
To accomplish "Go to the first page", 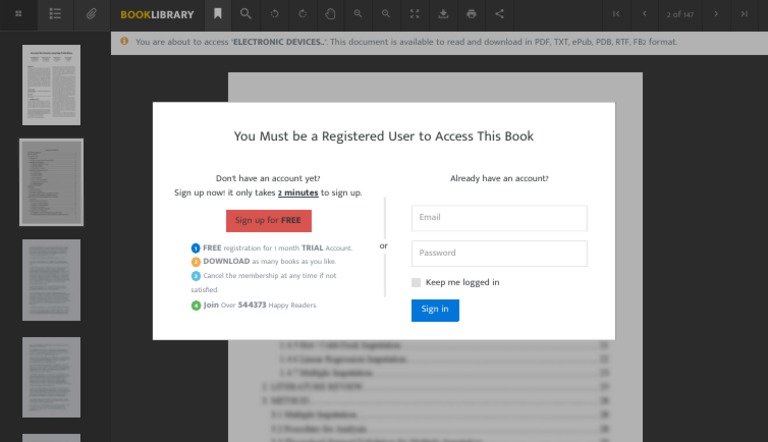I will [x=616, y=14].
